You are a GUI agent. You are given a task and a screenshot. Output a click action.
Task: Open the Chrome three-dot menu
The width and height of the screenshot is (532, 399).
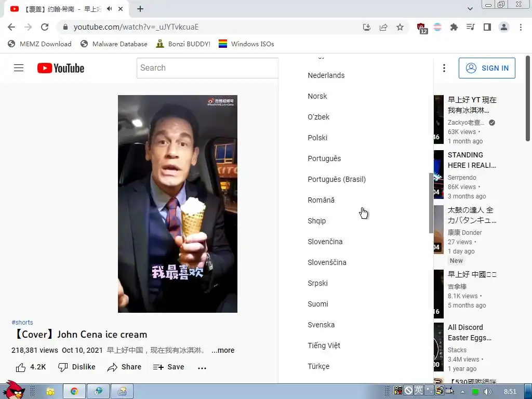[521, 27]
